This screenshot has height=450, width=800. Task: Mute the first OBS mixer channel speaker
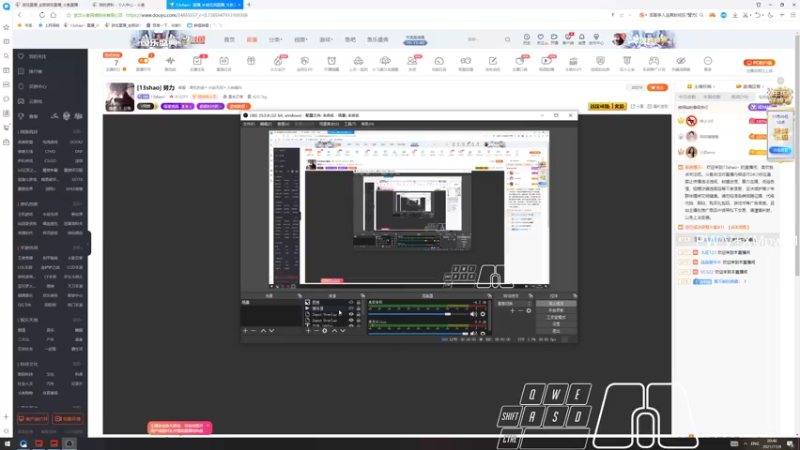click(473, 314)
